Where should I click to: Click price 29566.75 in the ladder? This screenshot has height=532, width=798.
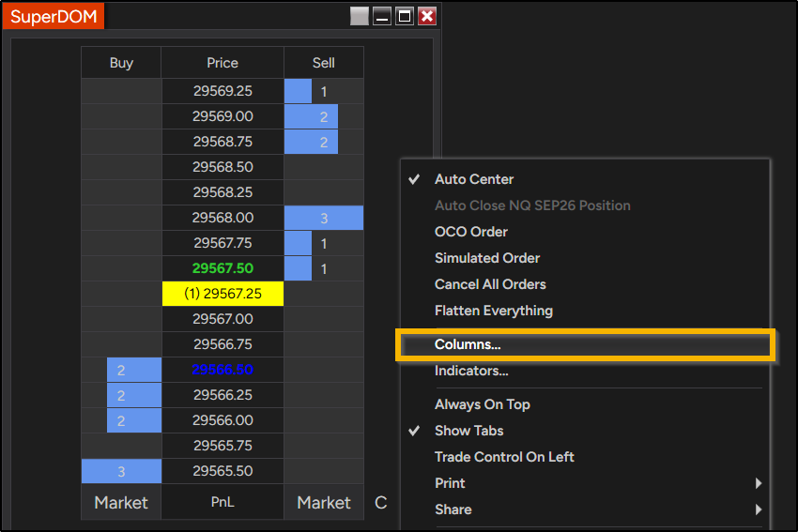223,344
